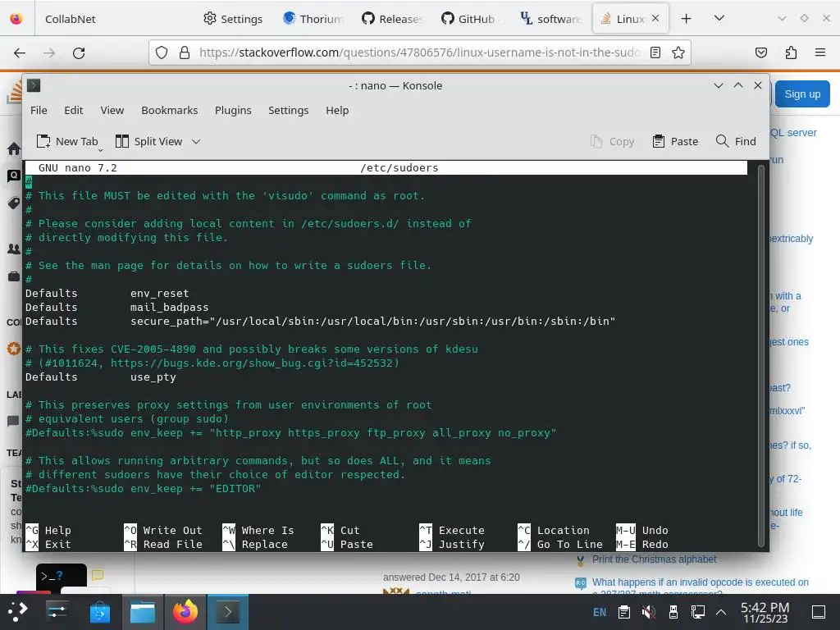Open 'What happens if an invalid opcode' link
The height and width of the screenshot is (630, 840).
point(700,582)
